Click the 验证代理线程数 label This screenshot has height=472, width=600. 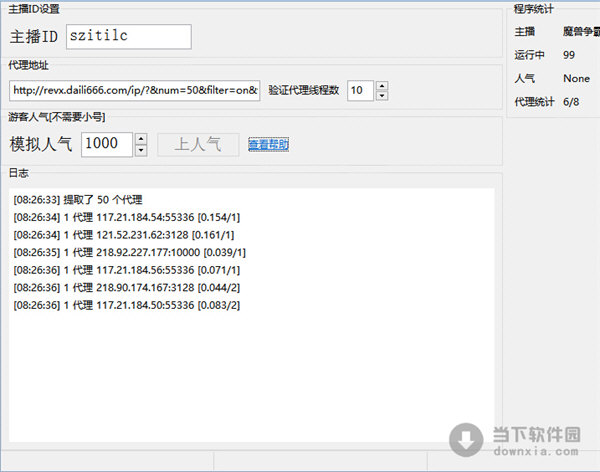coord(304,90)
